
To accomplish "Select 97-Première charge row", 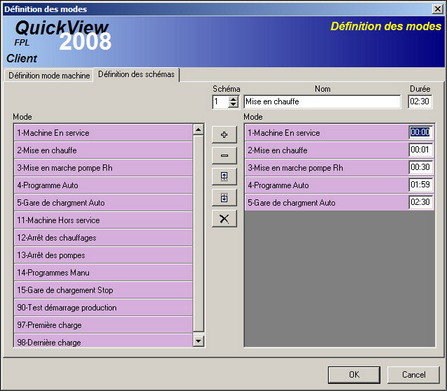I will 103,325.
